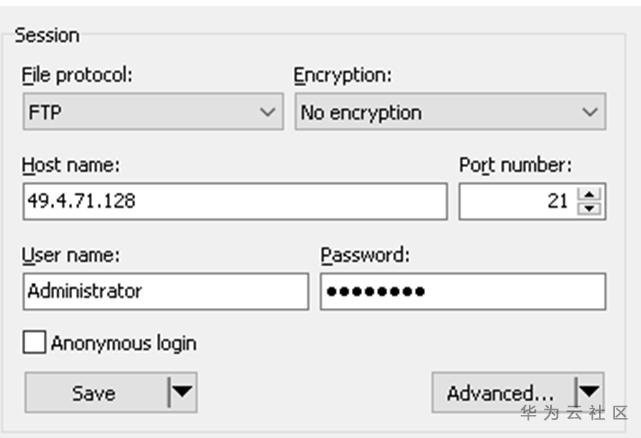Click the "Port number:" label

(515, 165)
